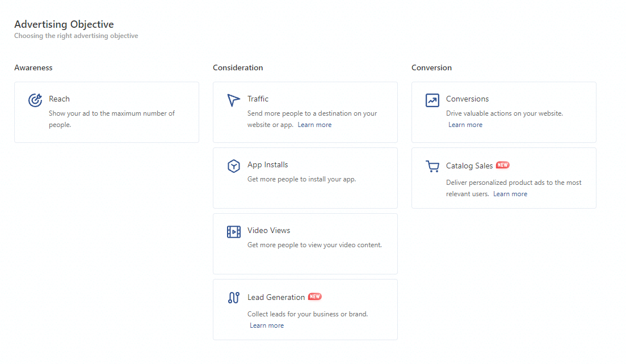Viewport: 626px width, 364px height.
Task: Click the NEW badge beside Catalog Sales
Action: 503,165
